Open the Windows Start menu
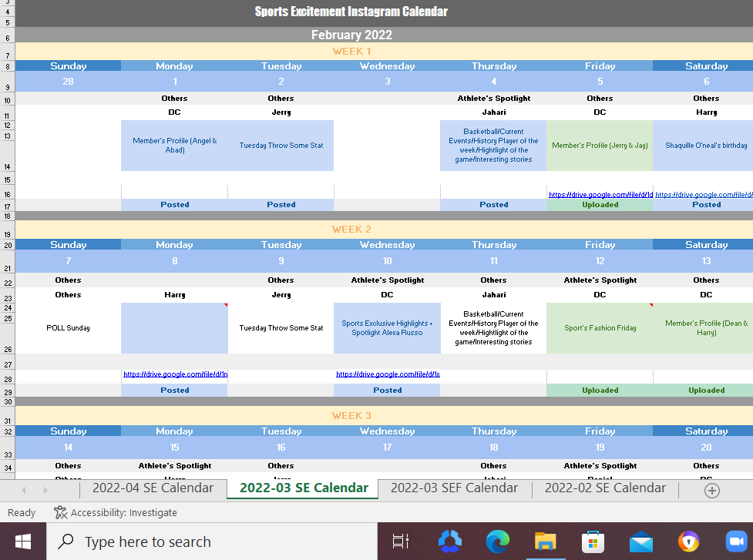The image size is (753, 560). [23, 542]
